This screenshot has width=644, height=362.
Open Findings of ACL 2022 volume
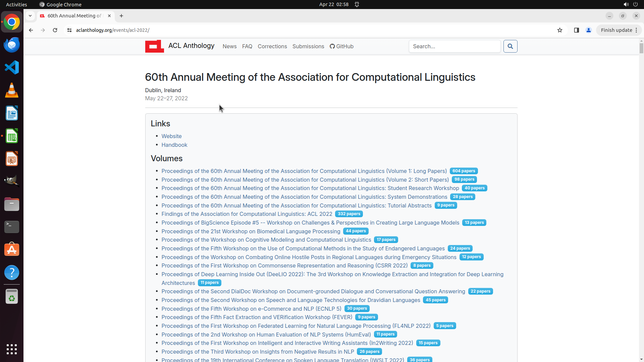247,214
